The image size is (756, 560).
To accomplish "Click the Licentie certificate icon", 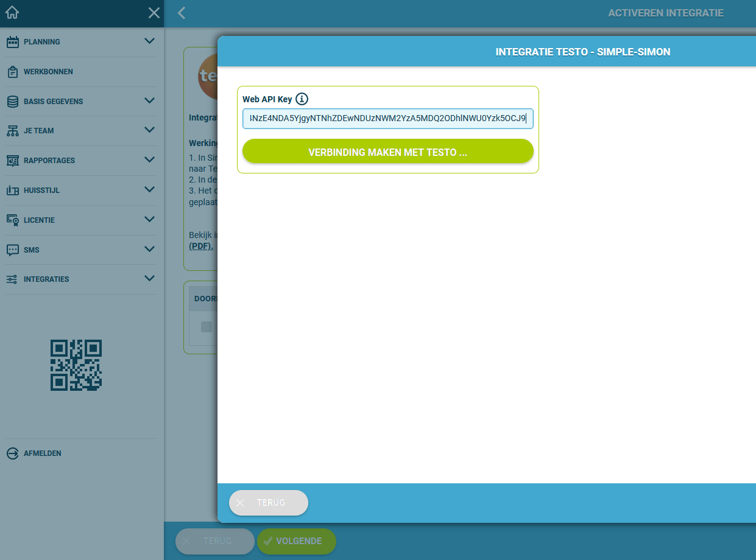I will pyautogui.click(x=13, y=220).
